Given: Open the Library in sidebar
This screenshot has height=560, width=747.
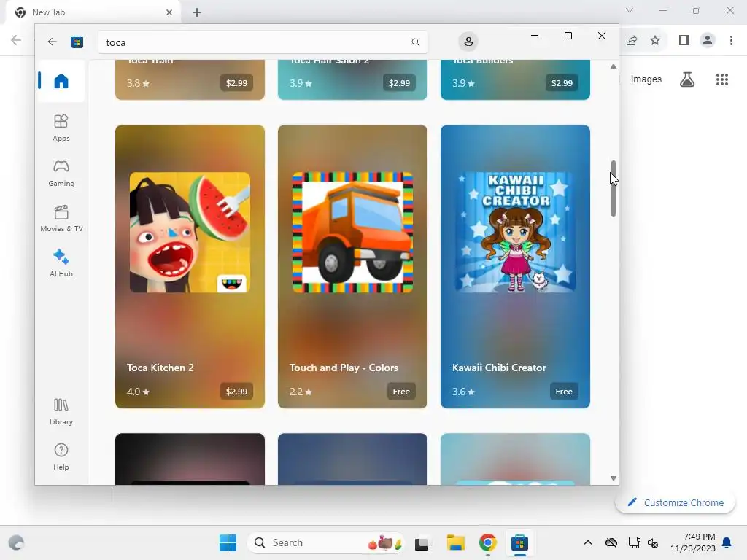Looking at the screenshot, I should (x=61, y=411).
